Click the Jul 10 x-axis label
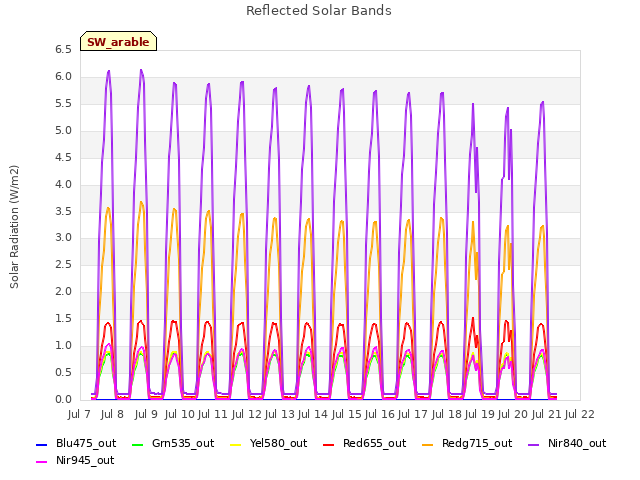 click(x=180, y=414)
